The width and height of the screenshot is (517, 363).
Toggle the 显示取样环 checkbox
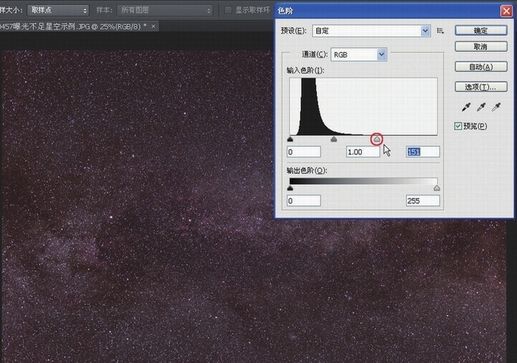[x=228, y=10]
